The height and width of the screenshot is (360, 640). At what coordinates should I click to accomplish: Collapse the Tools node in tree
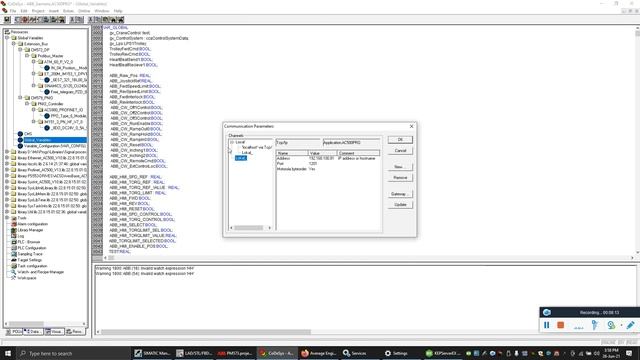coord(7,218)
